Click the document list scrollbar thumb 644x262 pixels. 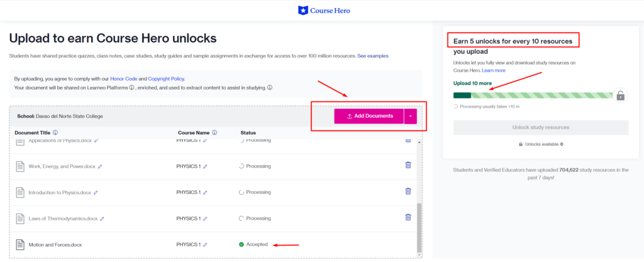(419, 228)
